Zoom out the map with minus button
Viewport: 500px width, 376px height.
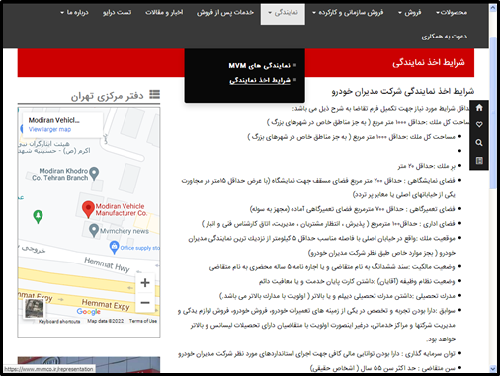pos(145,302)
